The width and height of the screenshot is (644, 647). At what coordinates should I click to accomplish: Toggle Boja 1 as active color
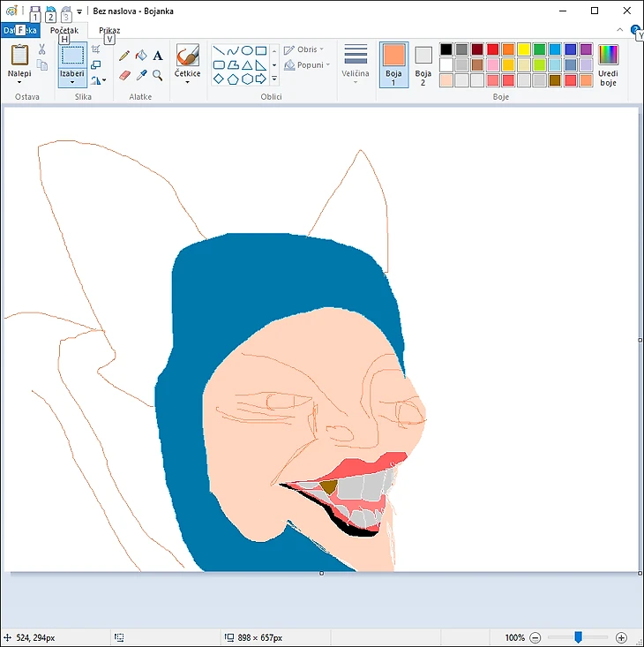point(394,64)
